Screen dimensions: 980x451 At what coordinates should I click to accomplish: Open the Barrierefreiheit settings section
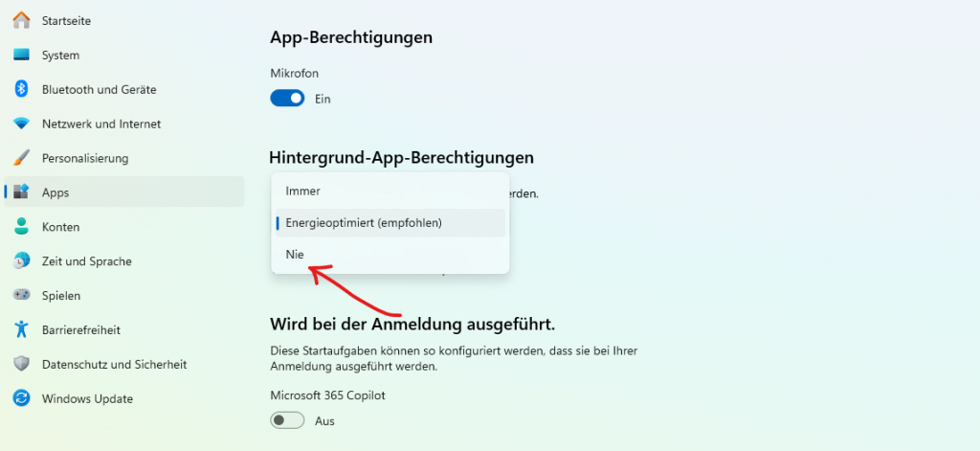80,329
